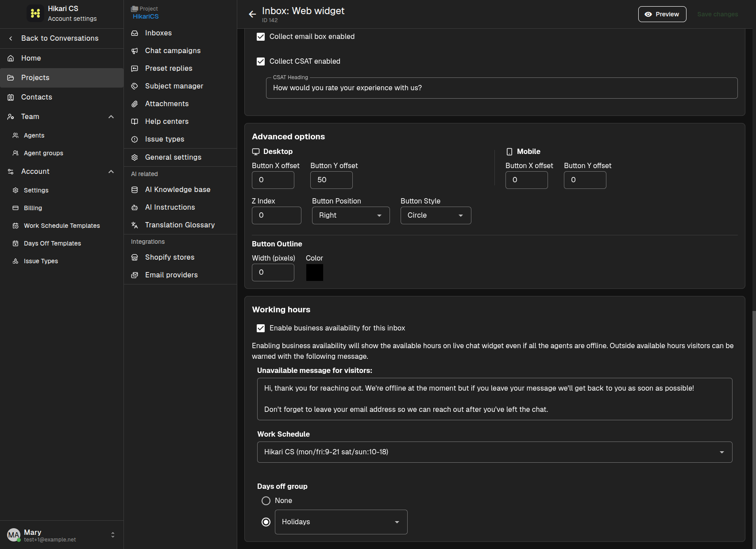
Task: Click the Chat campaigns megaphone icon
Action: [135, 51]
